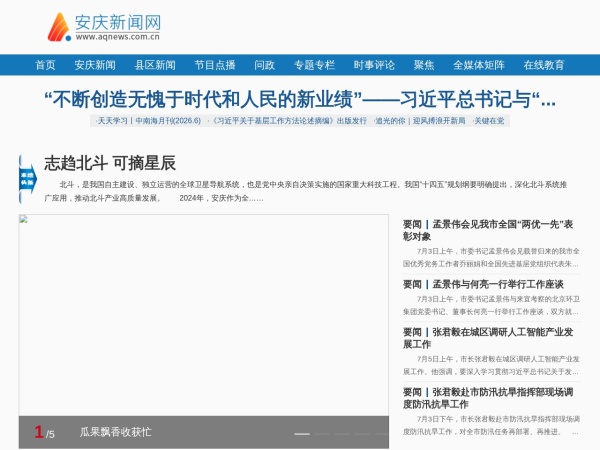Open the 首页 nav item
This screenshot has width=600, height=450.
[45, 65]
